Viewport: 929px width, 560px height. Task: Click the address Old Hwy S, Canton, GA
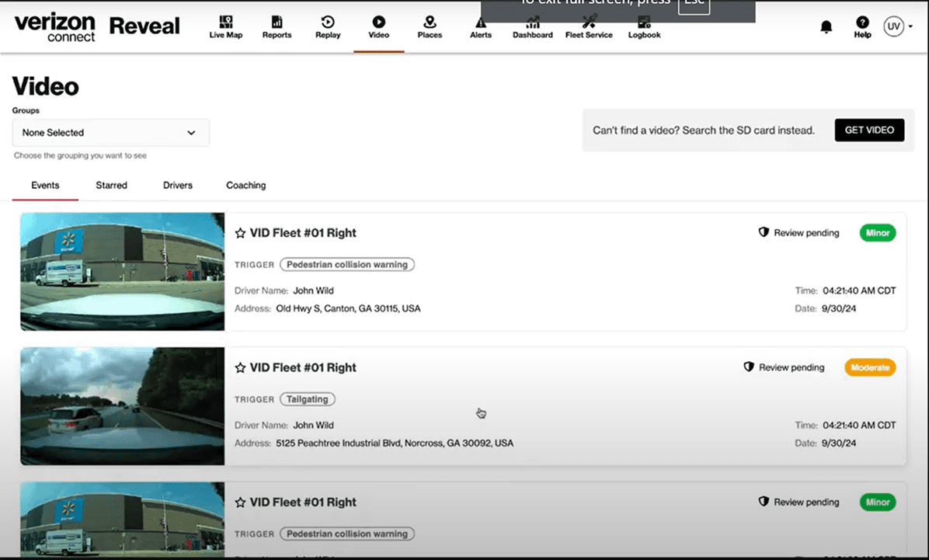tap(348, 308)
